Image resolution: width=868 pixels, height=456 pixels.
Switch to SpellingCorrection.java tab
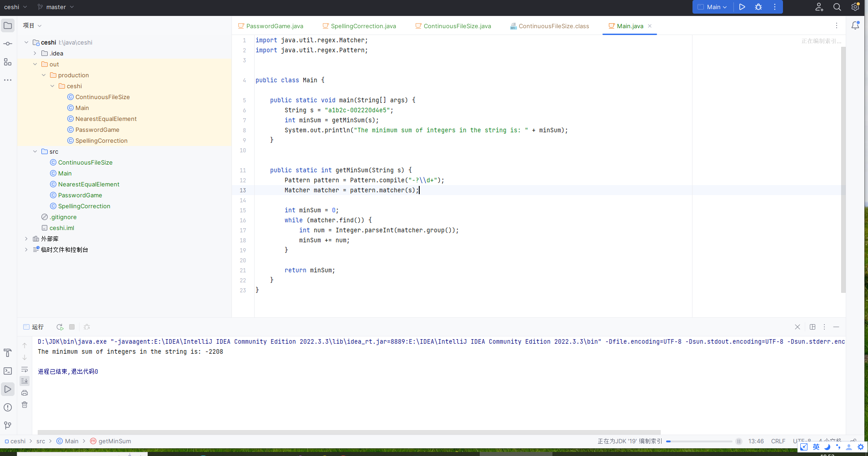click(359, 26)
